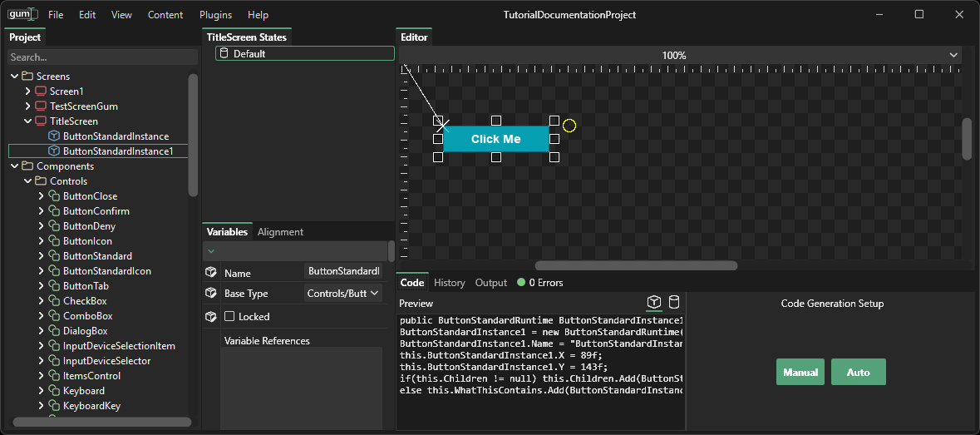The height and width of the screenshot is (435, 980).
Task: Click the Auto code generation button
Action: click(x=858, y=372)
